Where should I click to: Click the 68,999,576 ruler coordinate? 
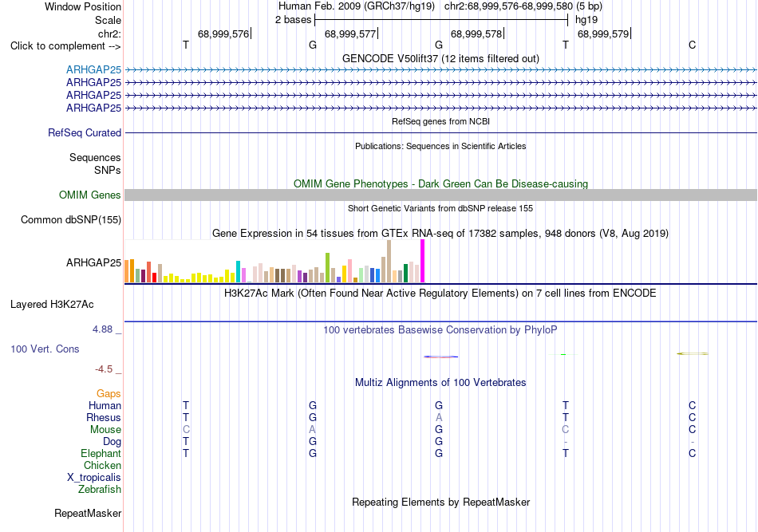[x=223, y=33]
